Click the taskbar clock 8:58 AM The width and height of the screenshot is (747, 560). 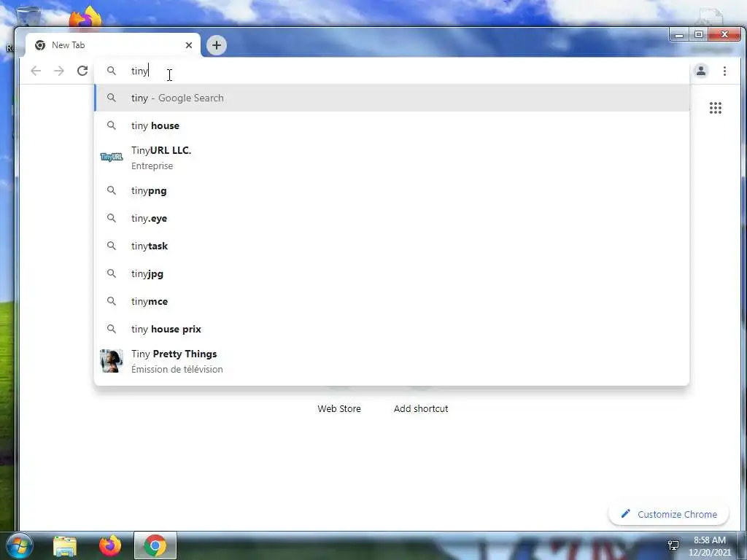pyautogui.click(x=709, y=545)
